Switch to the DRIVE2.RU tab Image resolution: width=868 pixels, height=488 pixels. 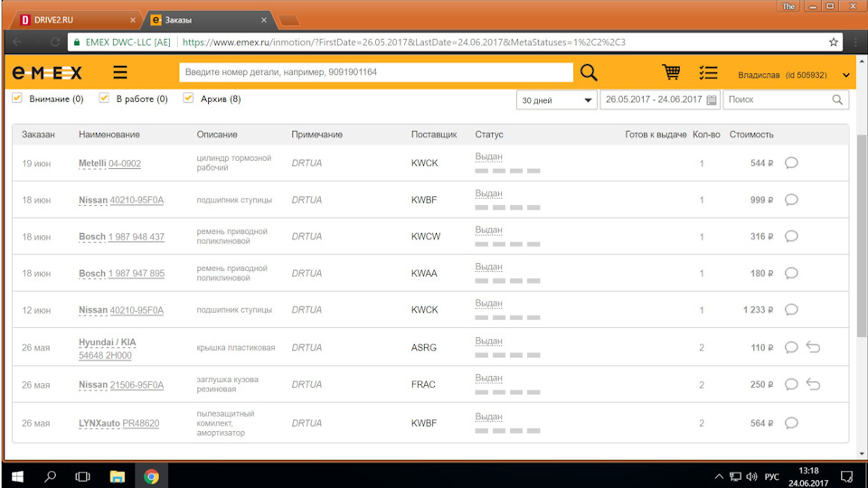76,20
